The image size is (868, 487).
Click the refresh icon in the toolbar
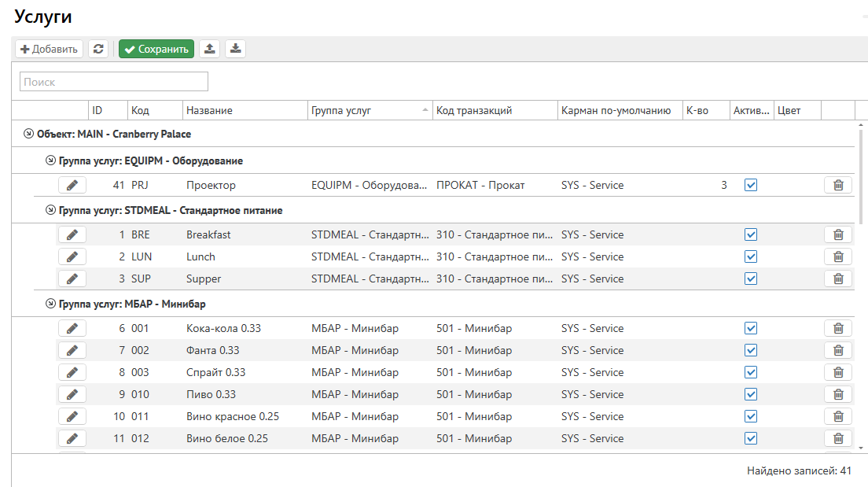point(97,49)
